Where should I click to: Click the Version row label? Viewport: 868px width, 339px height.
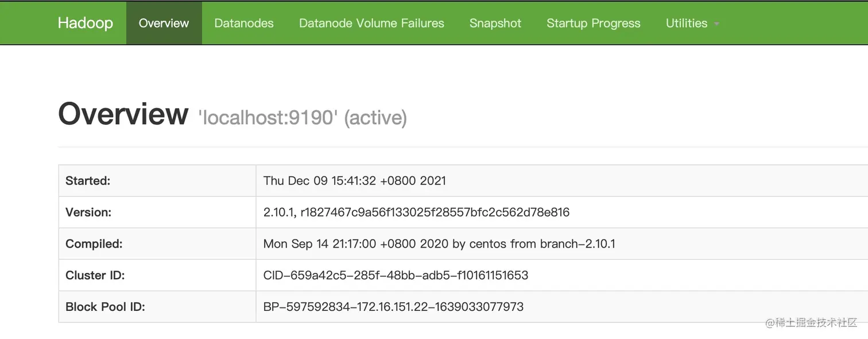click(x=88, y=212)
